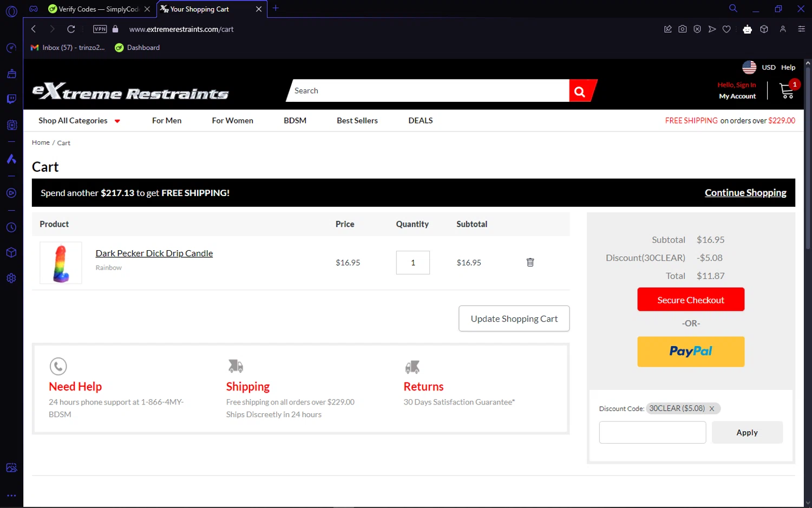Open the BDSM menu item

pos(295,121)
